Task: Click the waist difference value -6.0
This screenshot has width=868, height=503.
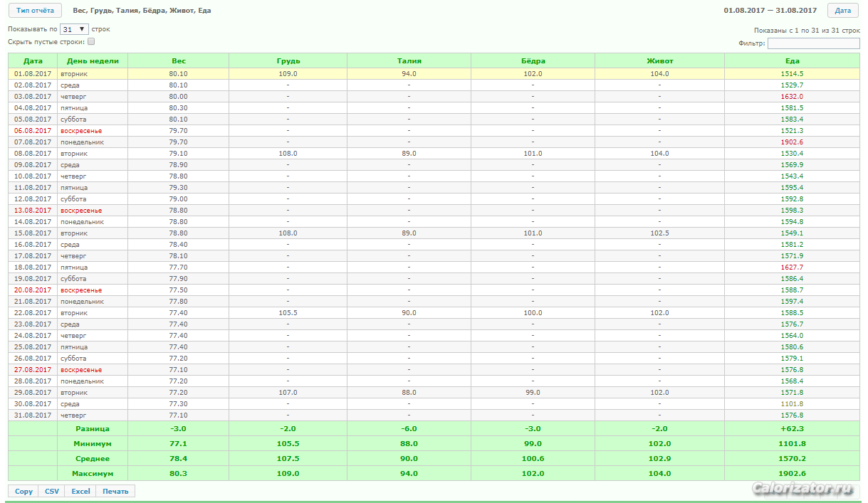Action: coord(409,428)
